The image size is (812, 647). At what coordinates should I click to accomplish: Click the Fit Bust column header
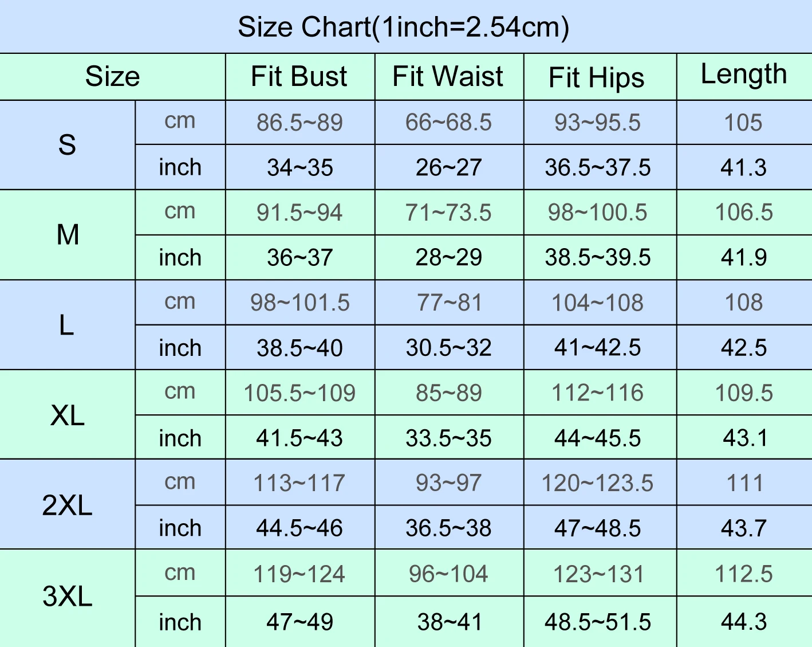[x=299, y=77]
